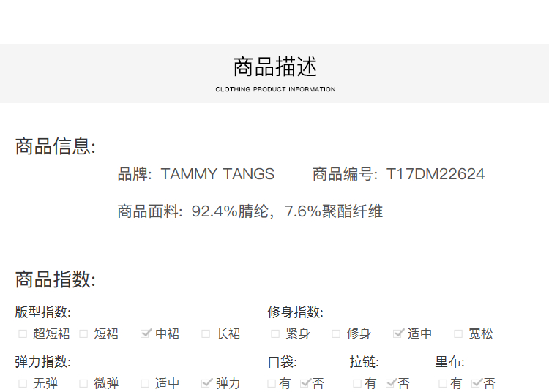Tick the 短裙 option
The height and width of the screenshot is (392, 549).
tap(83, 334)
